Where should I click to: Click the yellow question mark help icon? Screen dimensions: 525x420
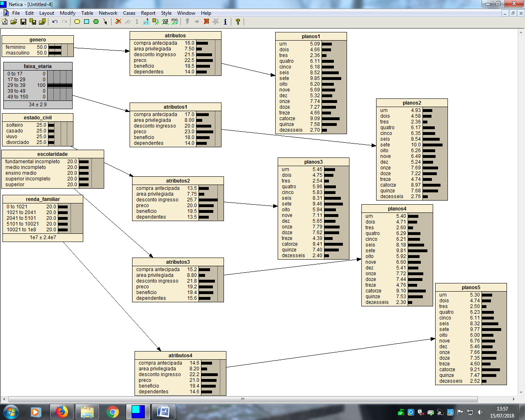237,22
